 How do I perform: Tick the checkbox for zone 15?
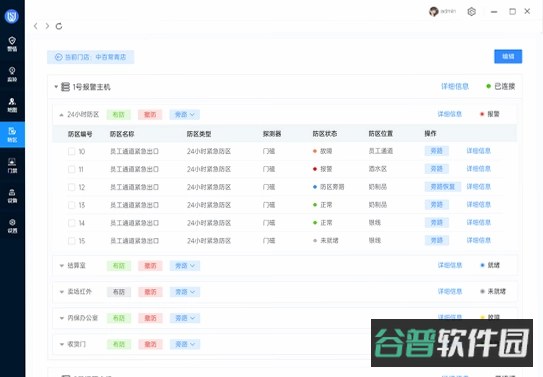click(x=71, y=241)
